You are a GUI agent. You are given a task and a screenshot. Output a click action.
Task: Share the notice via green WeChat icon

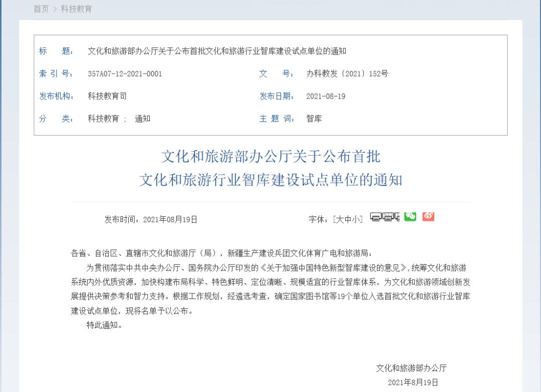coord(410,216)
